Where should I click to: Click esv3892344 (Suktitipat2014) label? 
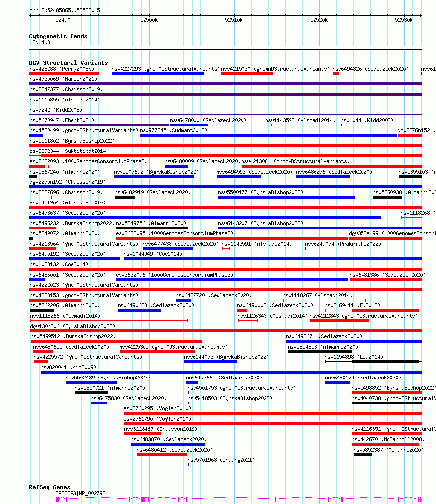coord(69,151)
